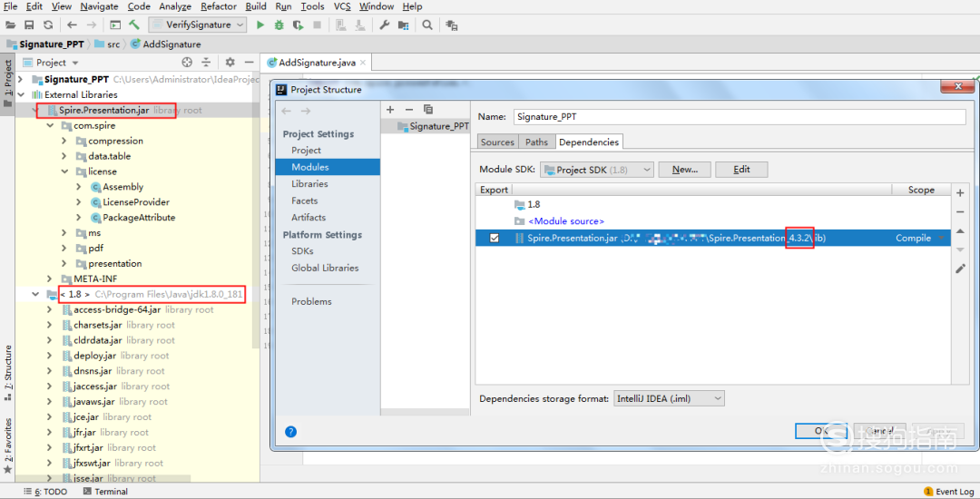Add a module with the plus icon

tap(390, 109)
